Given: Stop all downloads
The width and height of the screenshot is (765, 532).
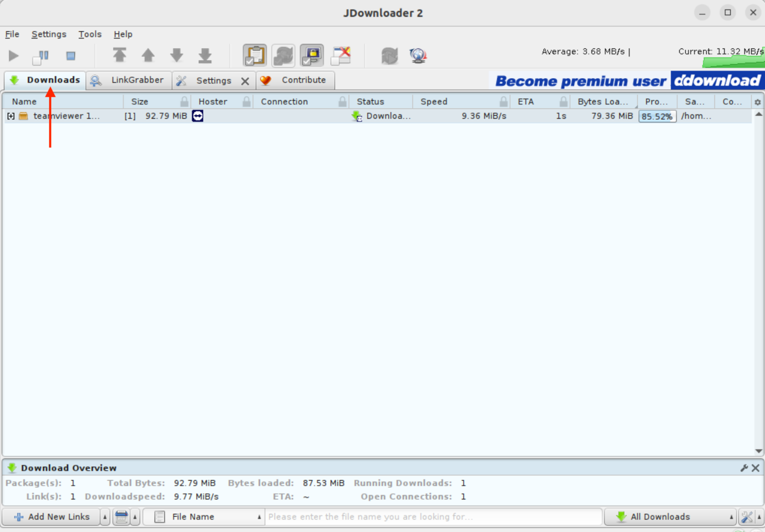Looking at the screenshot, I should point(71,55).
